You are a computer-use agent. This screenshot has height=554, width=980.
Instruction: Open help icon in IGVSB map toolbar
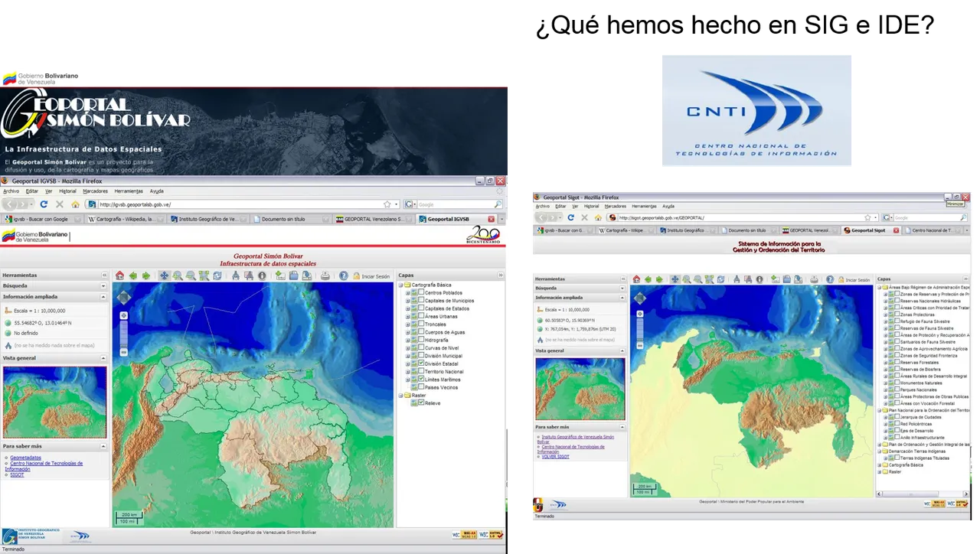pyautogui.click(x=344, y=275)
